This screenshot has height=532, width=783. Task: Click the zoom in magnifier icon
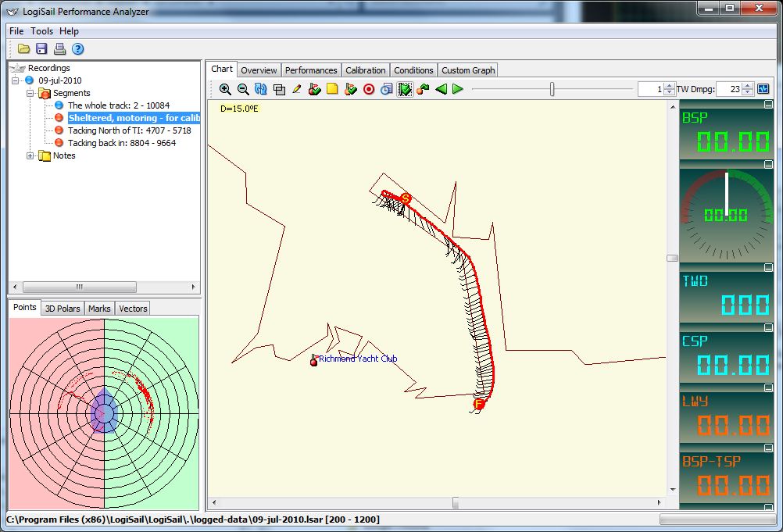coord(225,89)
